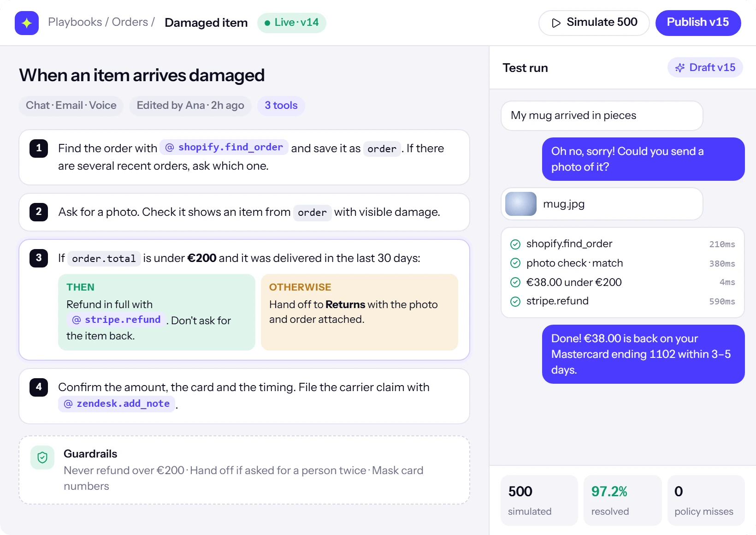Click the zendesk.add_note tool mention
The image size is (756, 535).
(117, 404)
